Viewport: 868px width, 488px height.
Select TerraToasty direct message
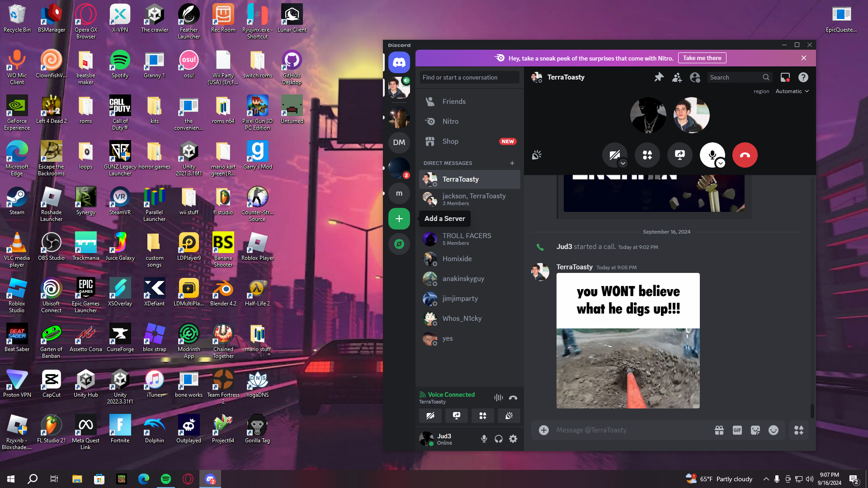point(469,179)
